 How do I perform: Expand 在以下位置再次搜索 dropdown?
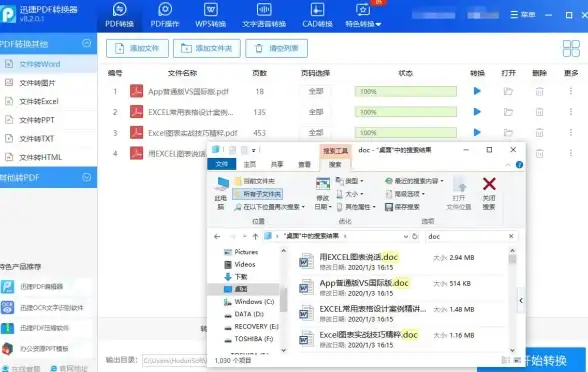click(x=270, y=207)
